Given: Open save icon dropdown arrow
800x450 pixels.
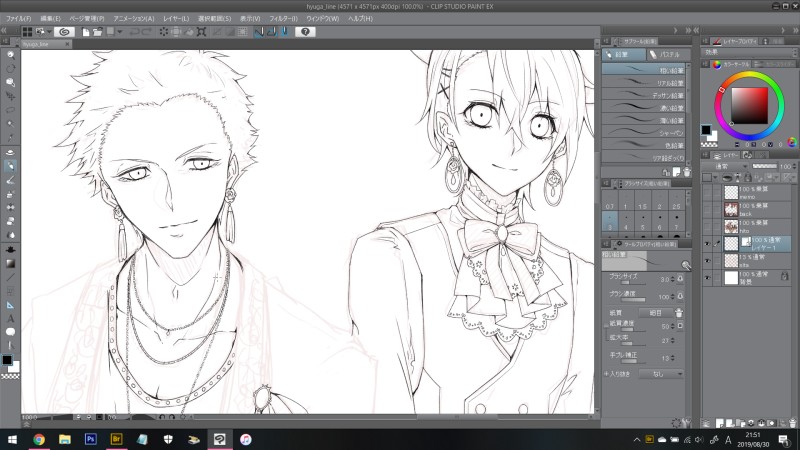Looking at the screenshot, I should click(x=120, y=32).
